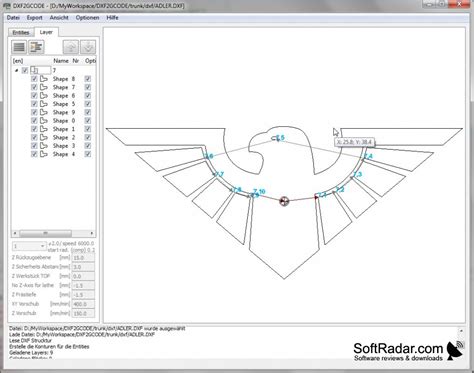Click the expand tree icon in Layer panel
Viewport: 474px width, 373px height.
click(x=36, y=47)
